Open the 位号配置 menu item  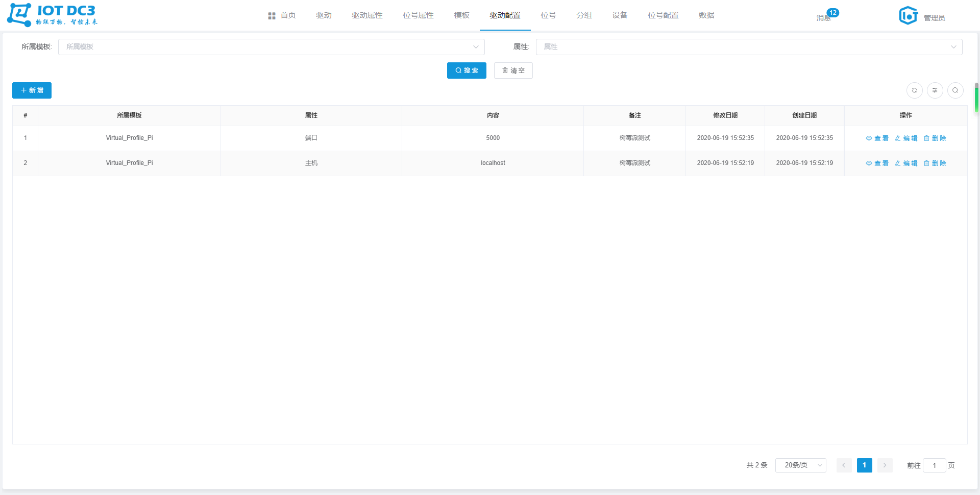tap(663, 15)
